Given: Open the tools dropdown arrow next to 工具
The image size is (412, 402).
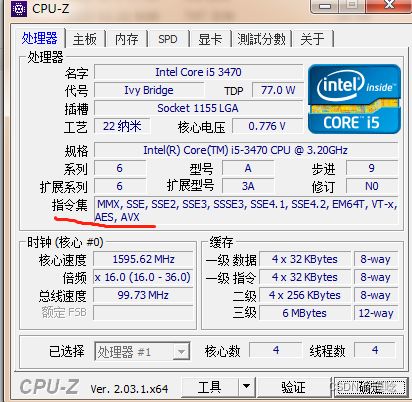Looking at the screenshot, I should pos(247,387).
